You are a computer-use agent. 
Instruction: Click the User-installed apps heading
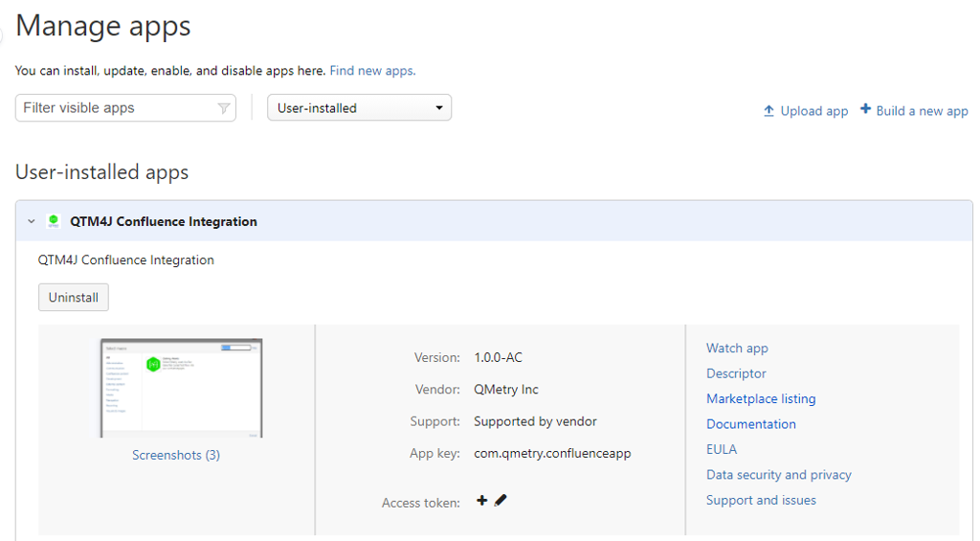tap(101, 172)
